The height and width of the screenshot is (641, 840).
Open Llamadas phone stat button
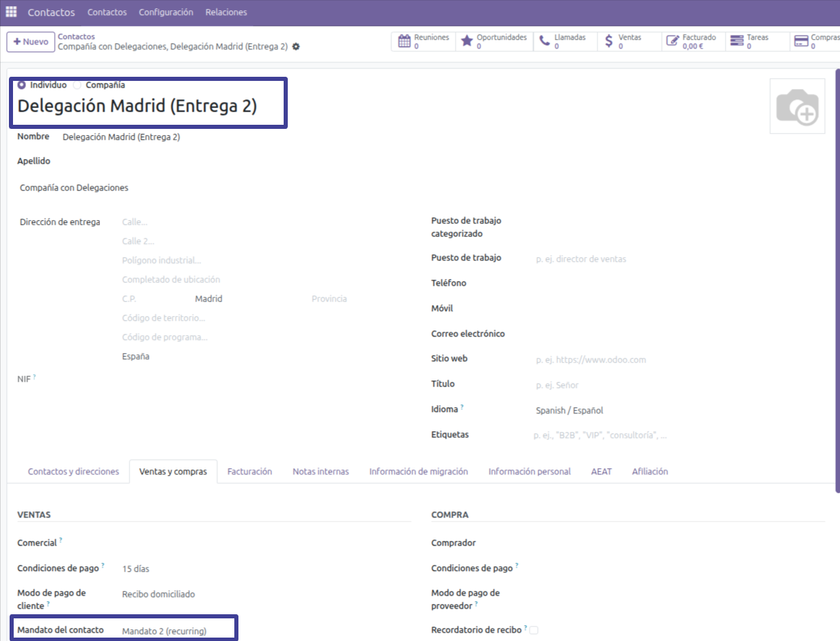pyautogui.click(x=565, y=41)
